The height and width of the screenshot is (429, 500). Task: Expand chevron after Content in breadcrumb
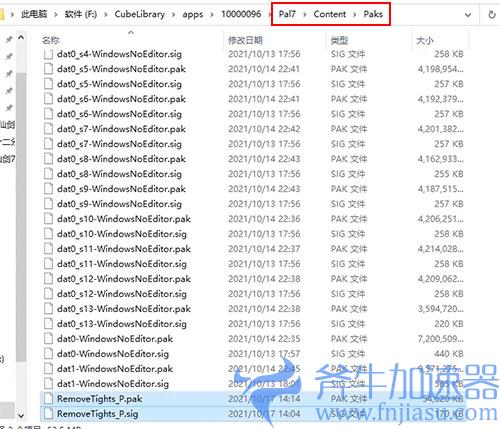[355, 15]
